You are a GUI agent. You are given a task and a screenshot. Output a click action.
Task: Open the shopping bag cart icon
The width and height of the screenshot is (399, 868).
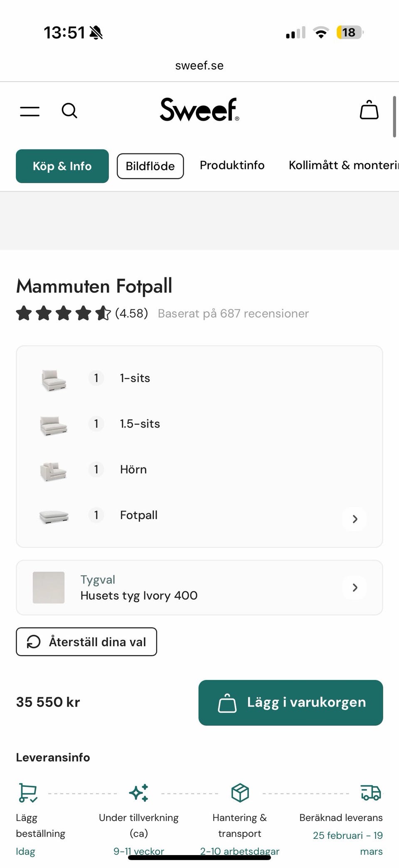point(369,110)
